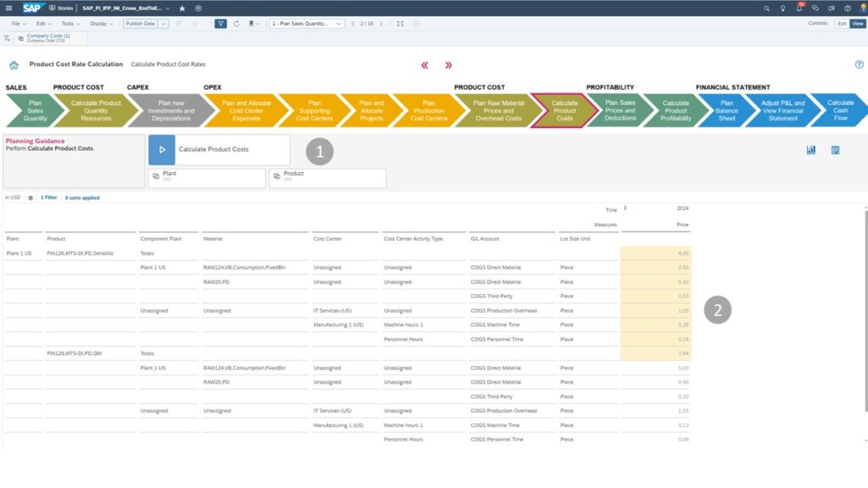Go to Plan Balance Sheet step
This screenshot has width=868, height=488.
(x=726, y=110)
